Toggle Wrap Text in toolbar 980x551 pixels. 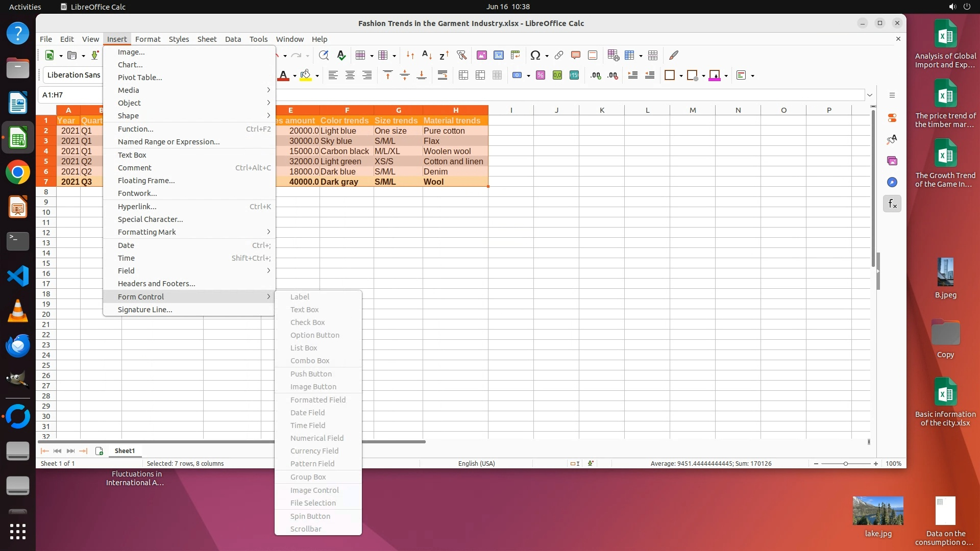tap(443, 76)
